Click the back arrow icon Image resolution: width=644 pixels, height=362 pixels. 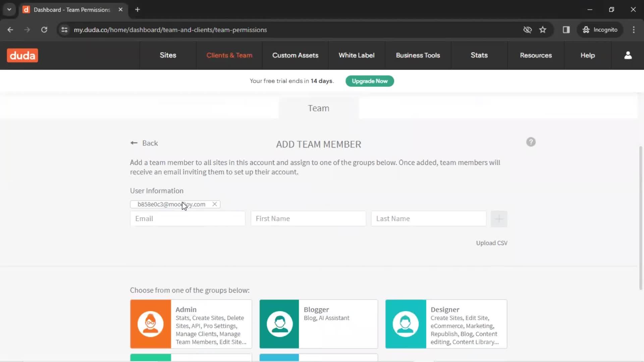pyautogui.click(x=134, y=143)
